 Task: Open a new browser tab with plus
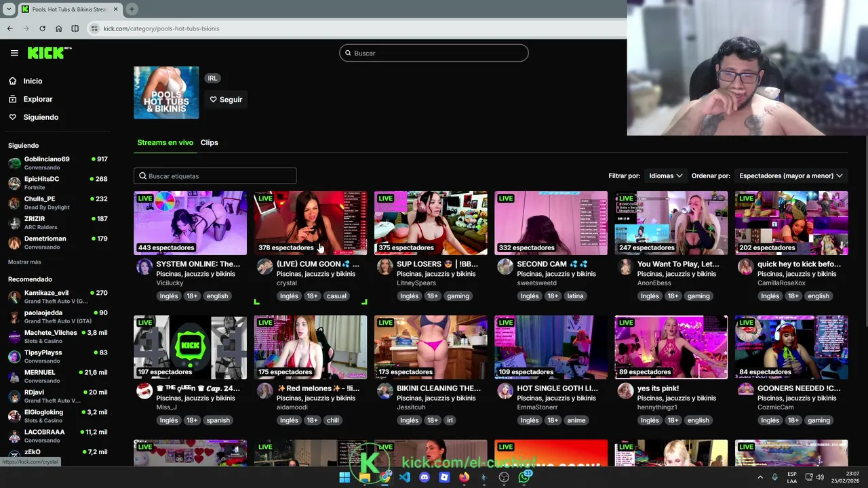tap(132, 9)
